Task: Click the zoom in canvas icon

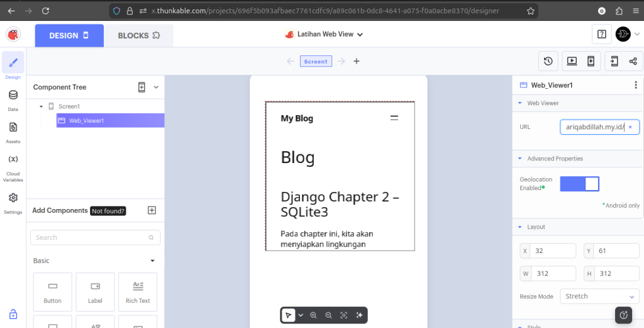Action: (313, 315)
